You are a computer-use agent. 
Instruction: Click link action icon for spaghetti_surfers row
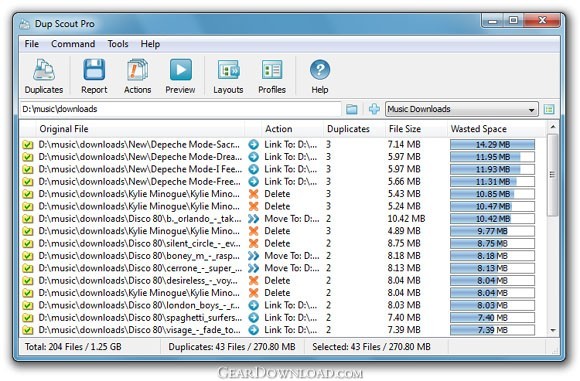pyautogui.click(x=253, y=317)
